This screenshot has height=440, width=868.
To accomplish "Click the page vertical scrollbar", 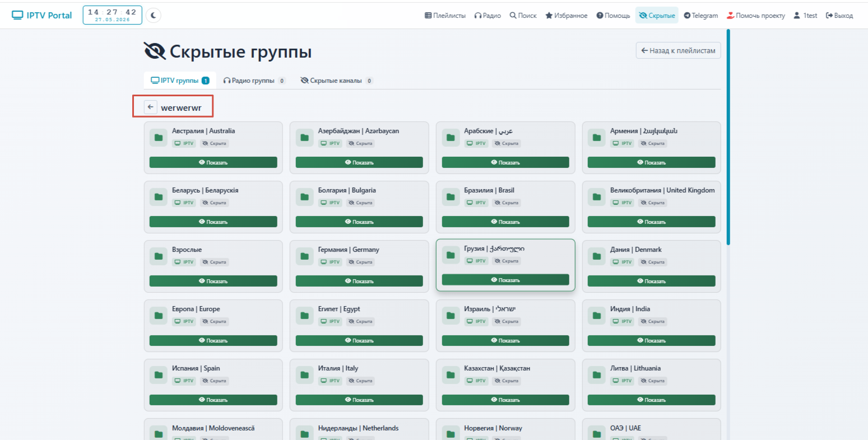I will coord(728,137).
